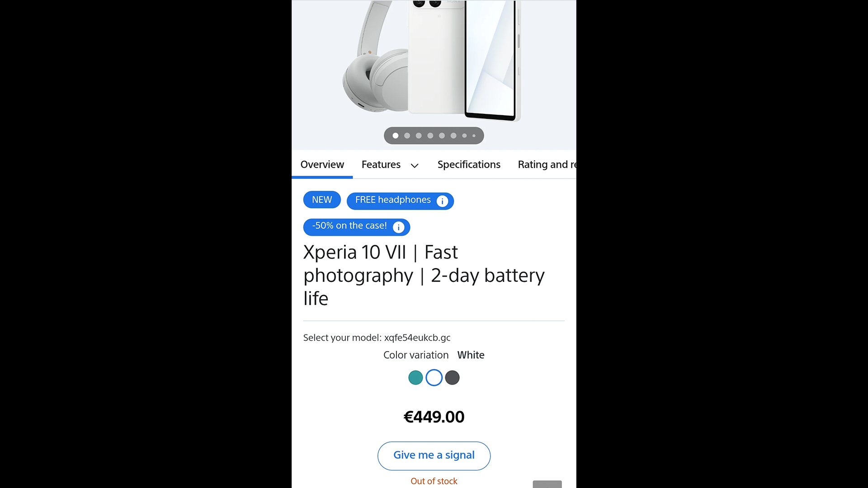Click info icon on FREE headphones badge

(442, 201)
